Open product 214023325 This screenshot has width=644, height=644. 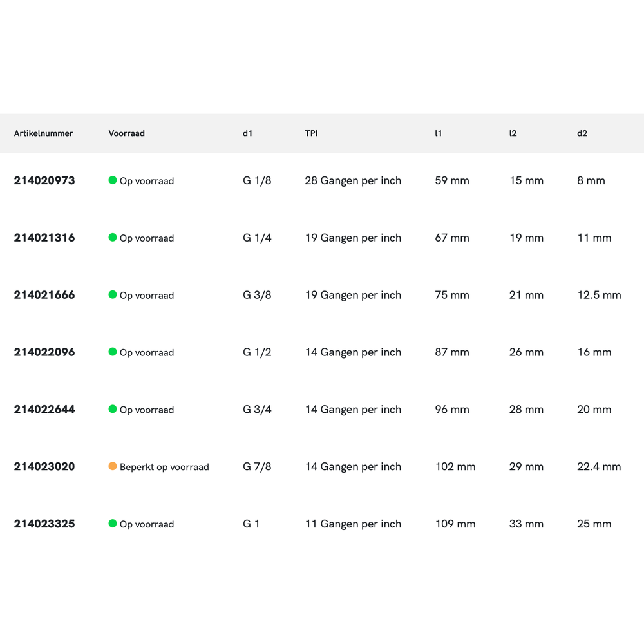click(x=44, y=524)
